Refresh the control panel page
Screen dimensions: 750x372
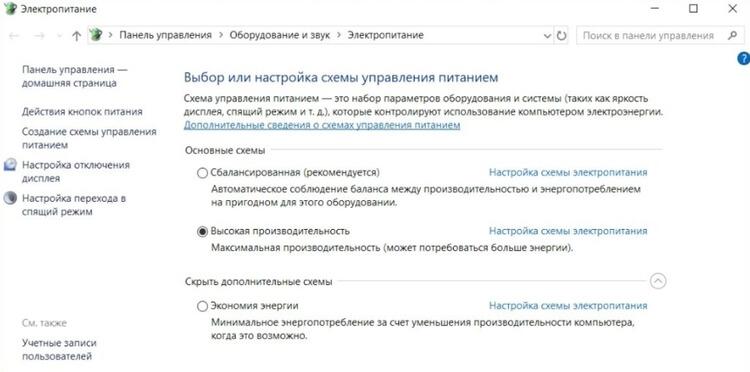coord(562,35)
